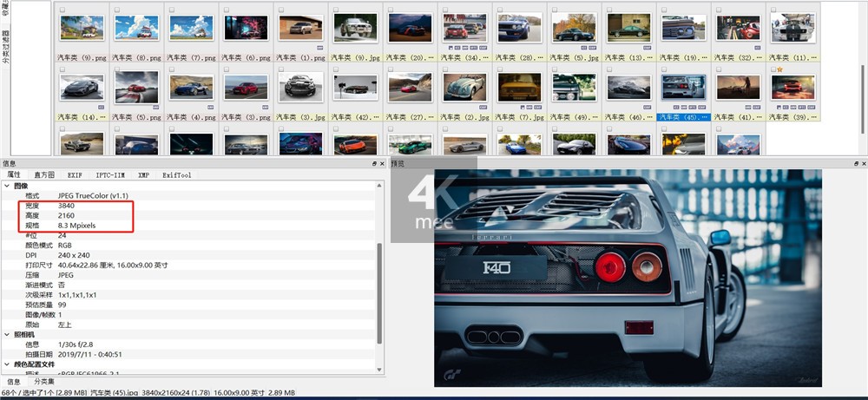Switch to the 分类集 bottom tab
The image size is (868, 400).
click(x=43, y=381)
